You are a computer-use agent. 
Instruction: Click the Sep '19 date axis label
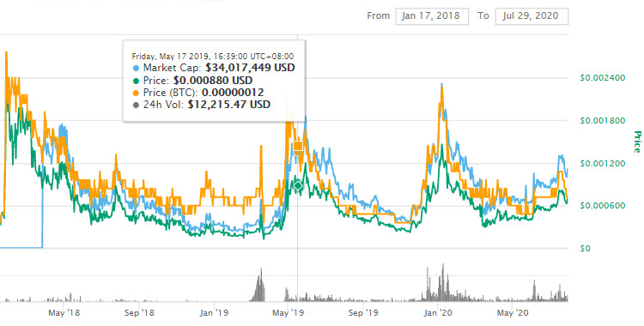pyautogui.click(x=363, y=313)
